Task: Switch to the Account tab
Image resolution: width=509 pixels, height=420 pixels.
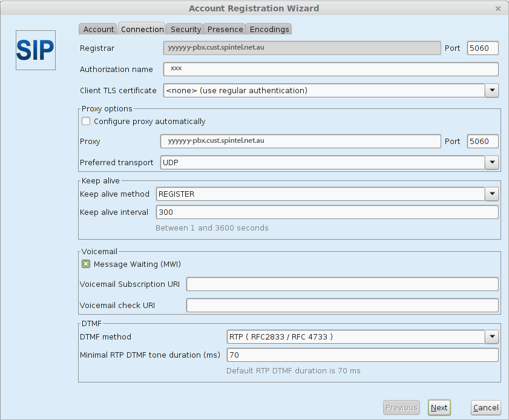Action: 99,29
